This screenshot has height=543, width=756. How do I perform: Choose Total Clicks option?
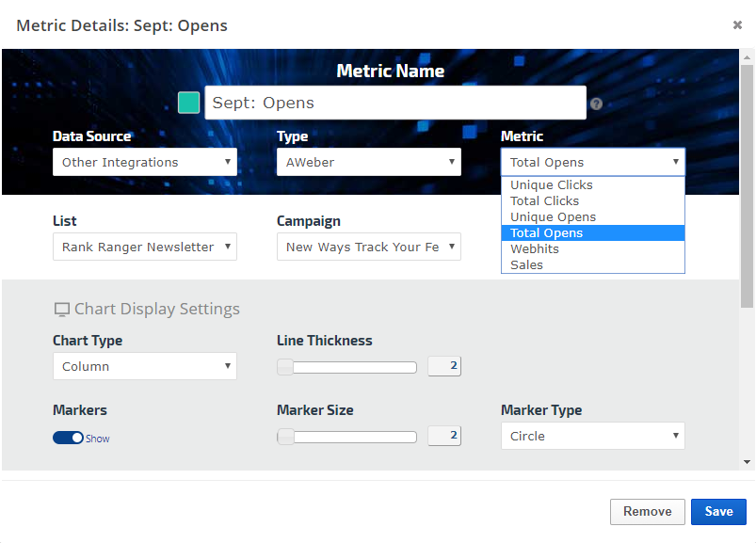tap(545, 201)
